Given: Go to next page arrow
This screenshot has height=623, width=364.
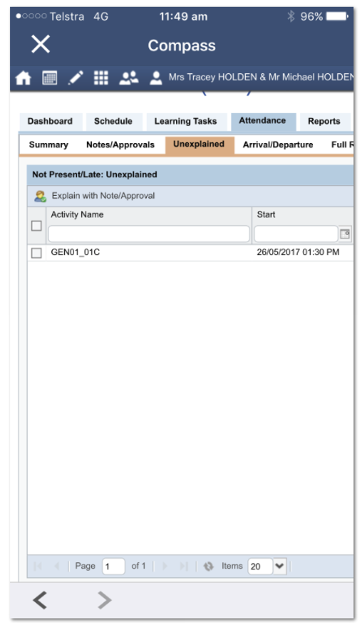Looking at the screenshot, I should coord(164,566).
